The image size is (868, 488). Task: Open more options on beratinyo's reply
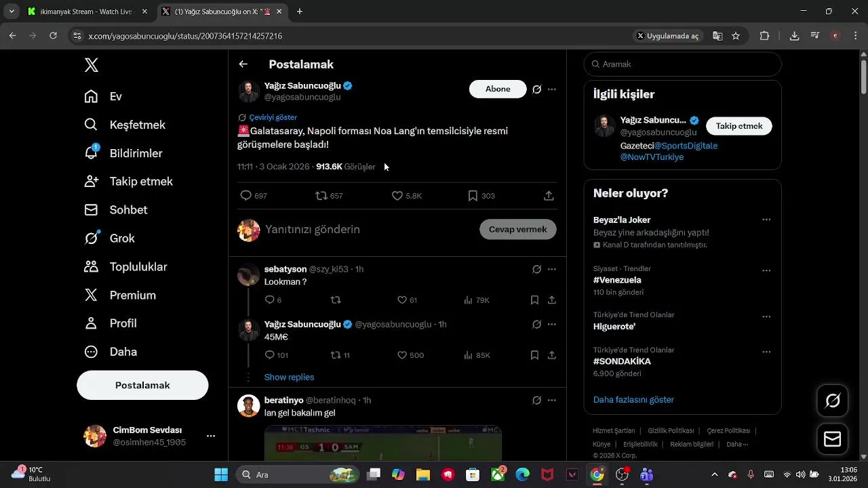[552, 401]
